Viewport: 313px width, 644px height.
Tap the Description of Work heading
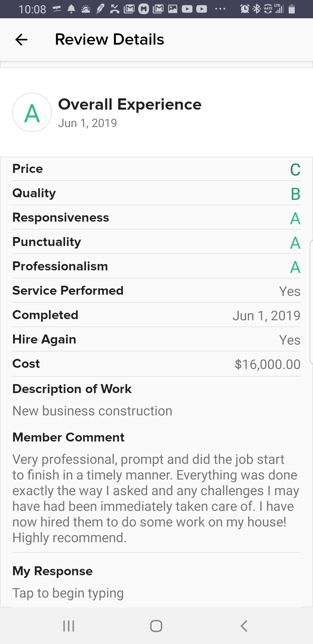click(72, 389)
